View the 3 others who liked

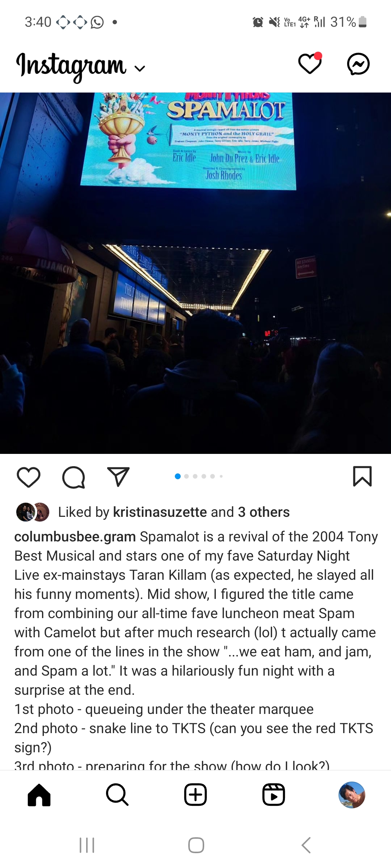264,512
